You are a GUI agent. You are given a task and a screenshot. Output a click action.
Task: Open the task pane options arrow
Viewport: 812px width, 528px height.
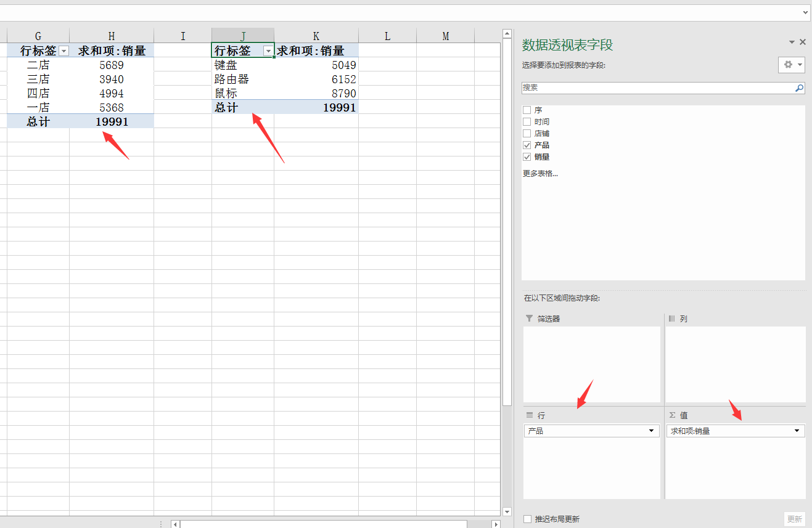coord(792,42)
